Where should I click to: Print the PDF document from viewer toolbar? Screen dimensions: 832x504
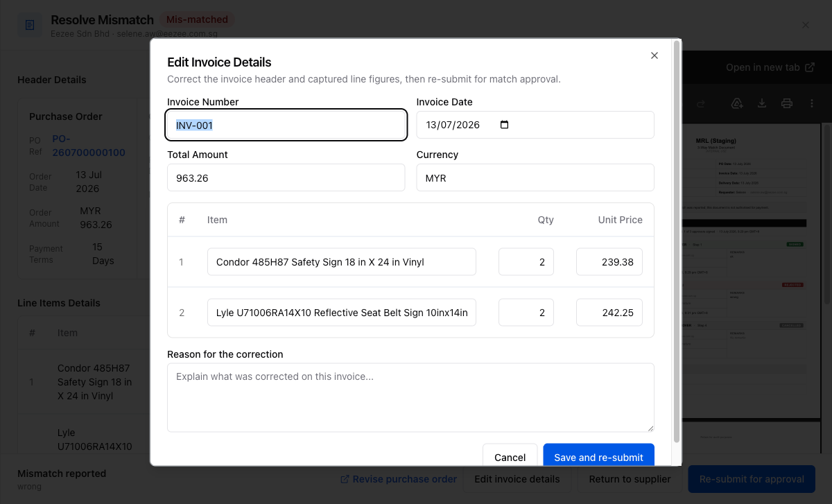[x=787, y=103]
